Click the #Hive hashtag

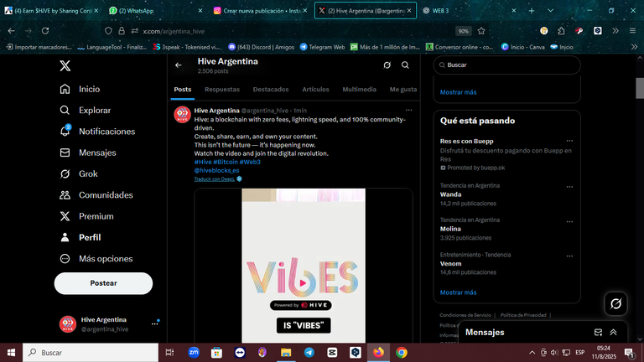tap(203, 162)
